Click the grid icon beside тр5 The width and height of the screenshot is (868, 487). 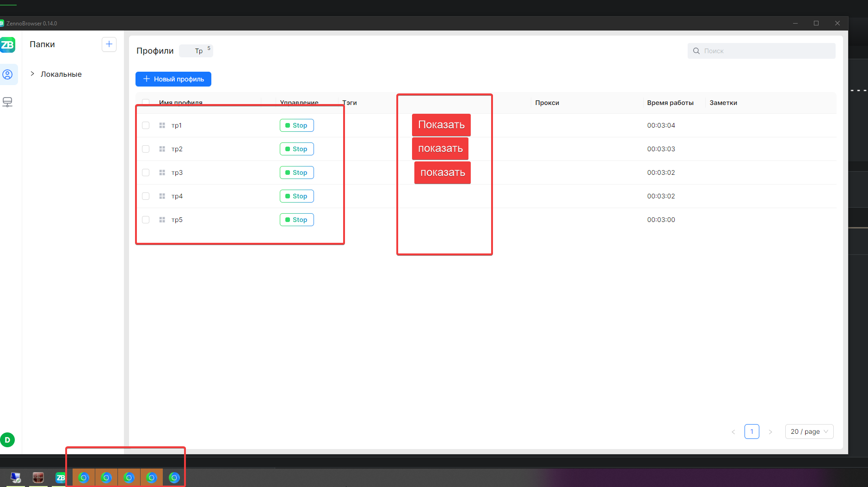[162, 220]
